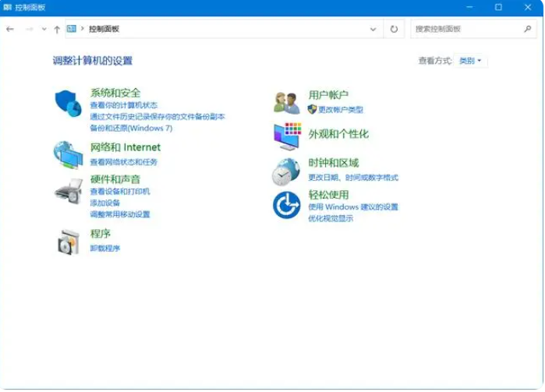Viewport: 545px width, 392px height.
Task: Open the 更改帐户类型 link
Action: pos(340,110)
